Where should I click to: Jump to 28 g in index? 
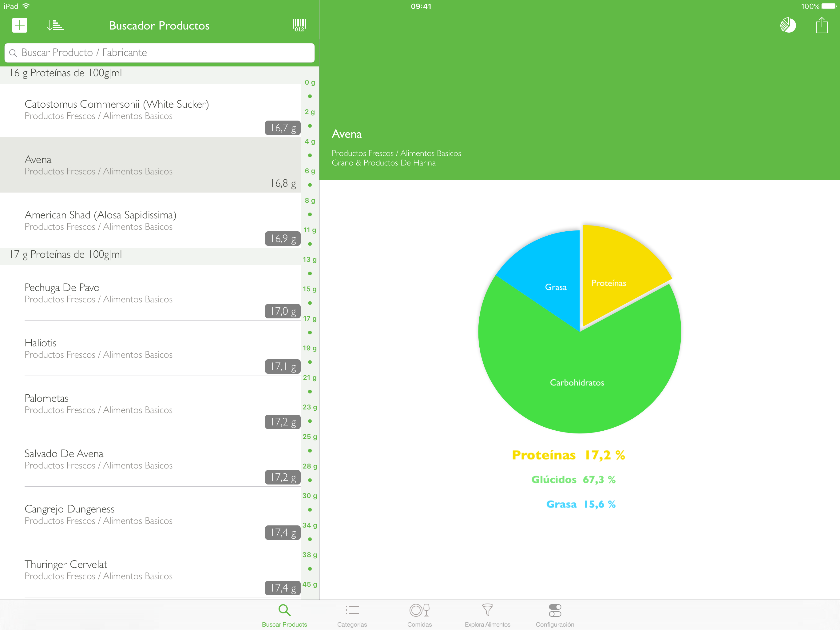(x=310, y=467)
